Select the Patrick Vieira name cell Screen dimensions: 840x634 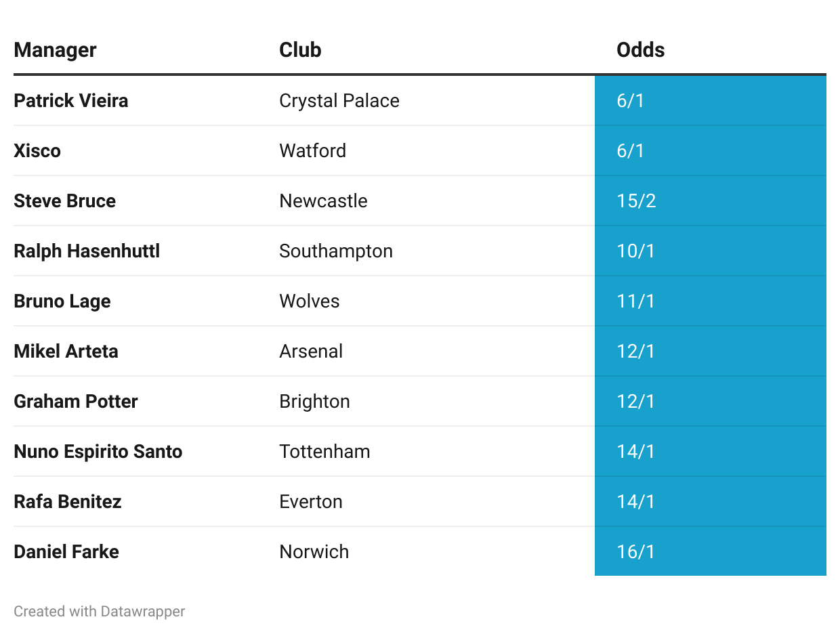click(71, 101)
